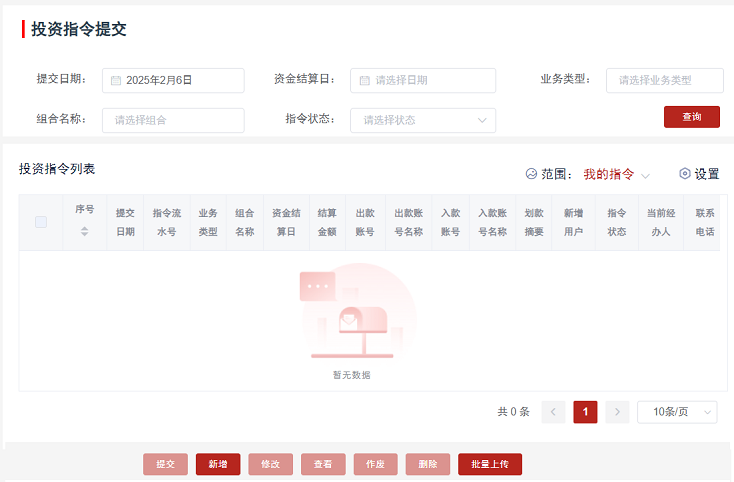Screen dimensions: 734x482
Task: Open the 10条/页 page size dropdown
Action: click(x=677, y=412)
